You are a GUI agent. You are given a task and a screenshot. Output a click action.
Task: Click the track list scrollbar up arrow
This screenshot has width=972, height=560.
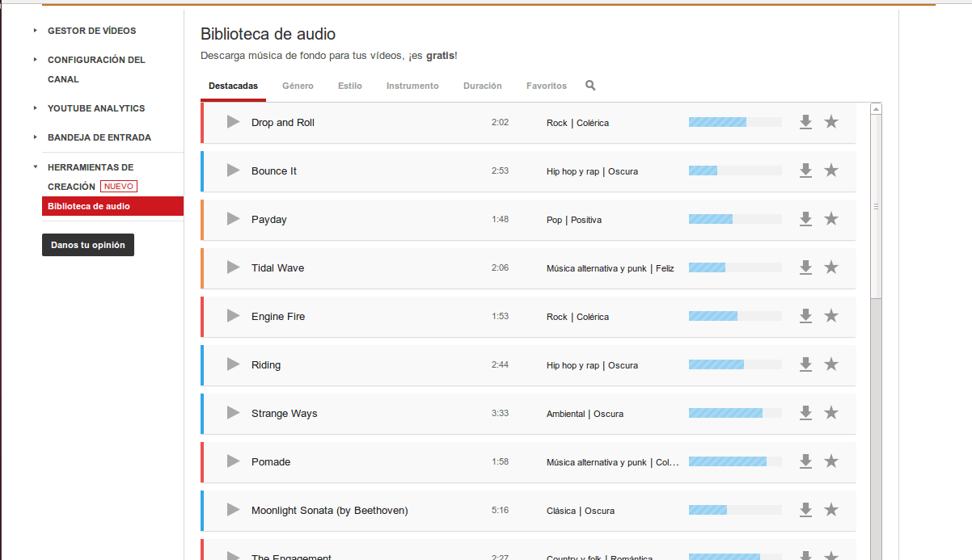876,108
